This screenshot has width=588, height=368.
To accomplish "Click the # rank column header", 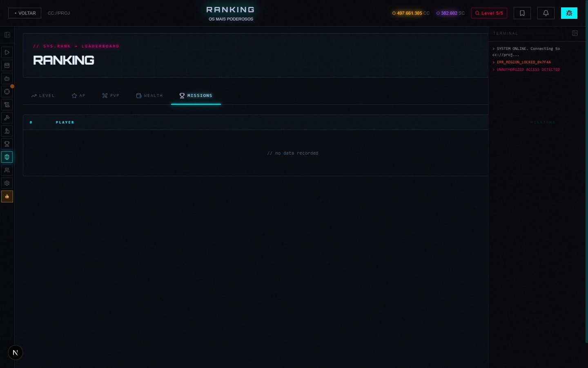I will tap(31, 122).
